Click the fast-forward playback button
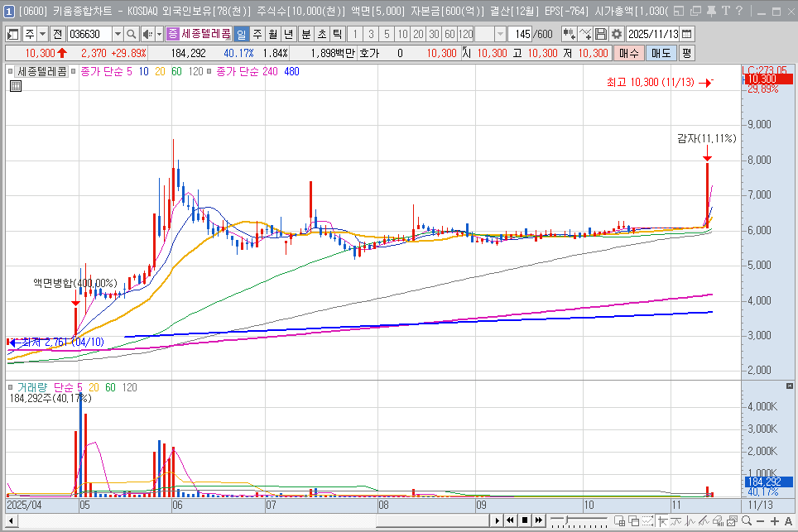This screenshot has height=532, width=798. pos(539,520)
